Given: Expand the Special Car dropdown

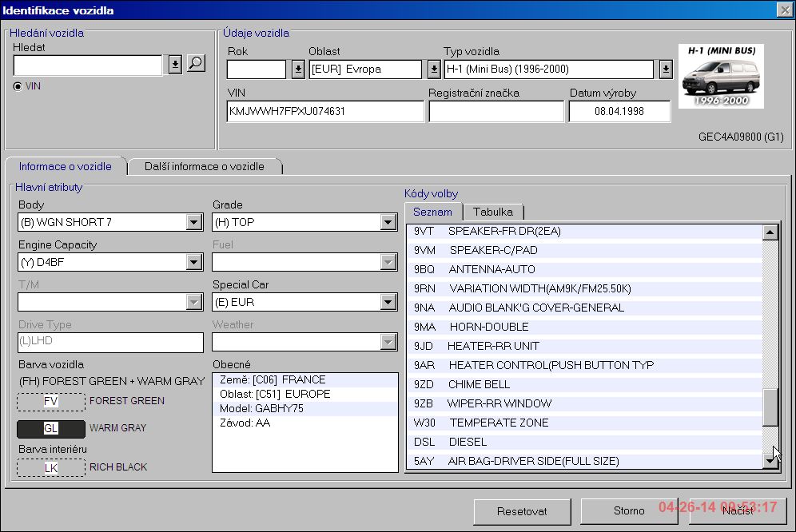Looking at the screenshot, I should tap(388, 303).
